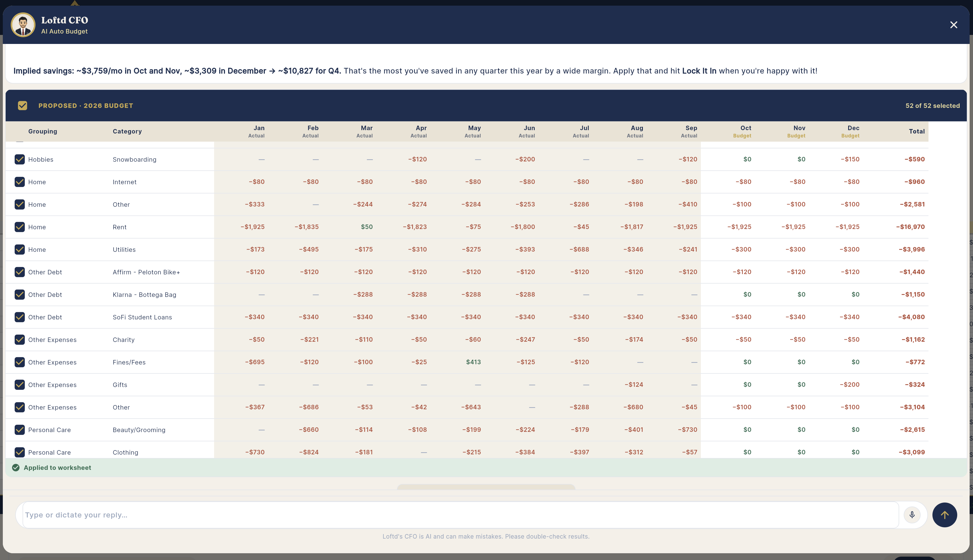Image resolution: width=973 pixels, height=560 pixels.
Task: Toggle the Home Utilities row checkbox
Action: [x=20, y=250]
